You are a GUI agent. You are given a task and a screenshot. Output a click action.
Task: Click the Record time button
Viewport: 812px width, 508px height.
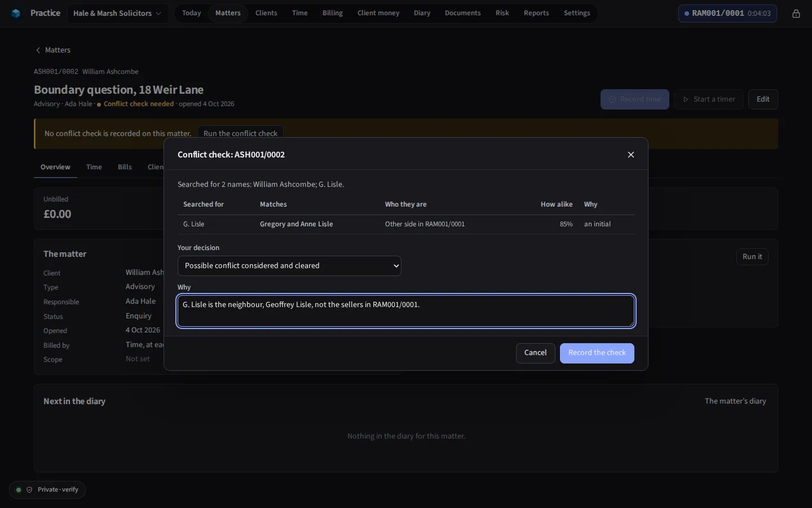click(x=635, y=99)
